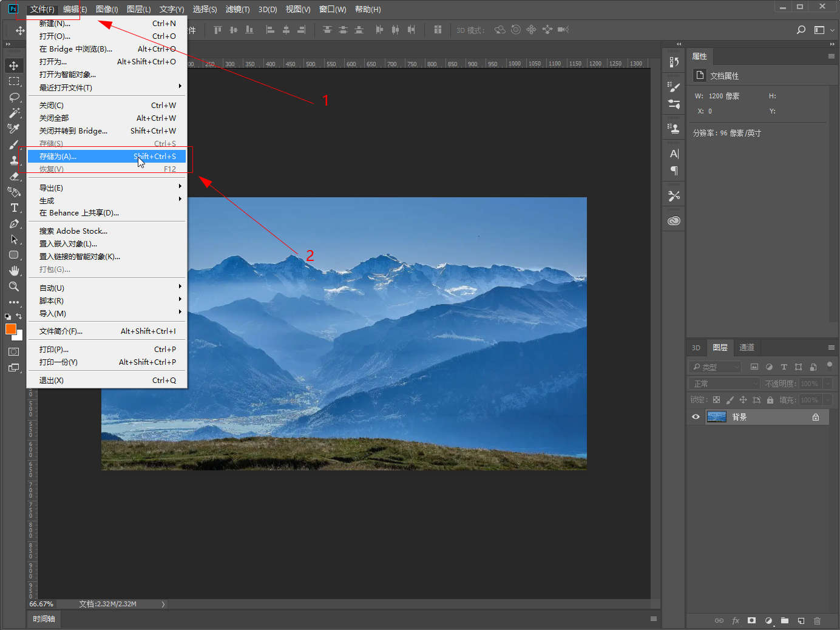Select the Rectangular Marquee tool
This screenshot has width=840, height=630.
[x=14, y=81]
